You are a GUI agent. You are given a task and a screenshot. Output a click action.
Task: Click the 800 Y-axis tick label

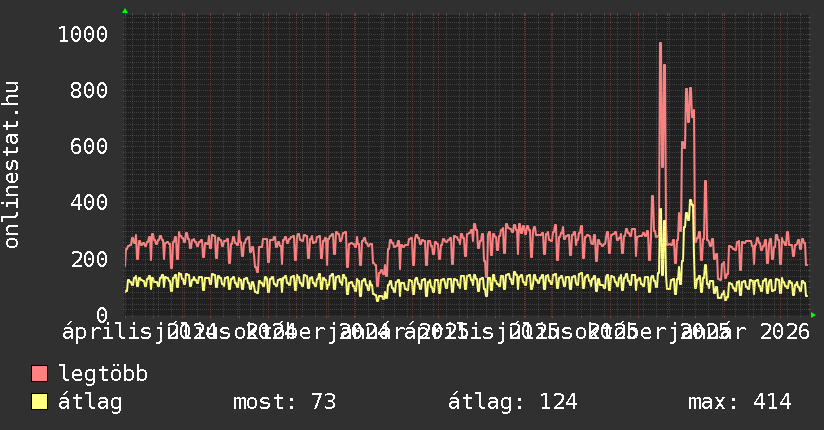(x=89, y=91)
